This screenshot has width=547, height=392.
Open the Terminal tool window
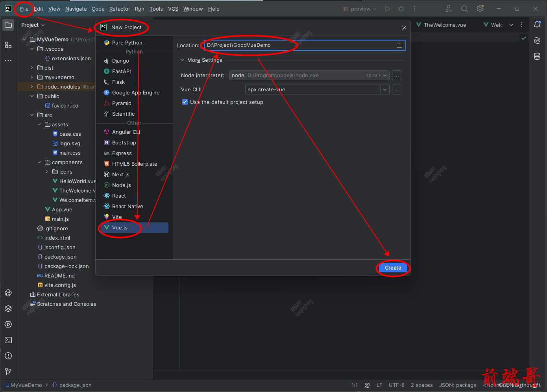(8, 340)
